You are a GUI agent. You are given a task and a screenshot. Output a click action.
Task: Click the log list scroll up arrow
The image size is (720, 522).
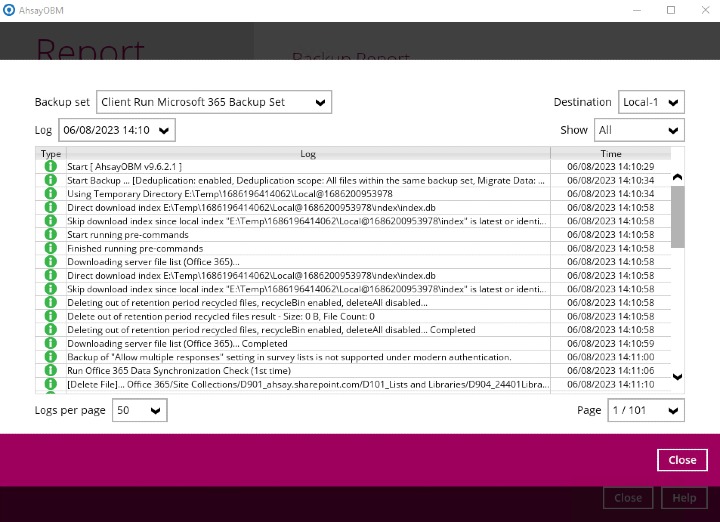point(677,177)
